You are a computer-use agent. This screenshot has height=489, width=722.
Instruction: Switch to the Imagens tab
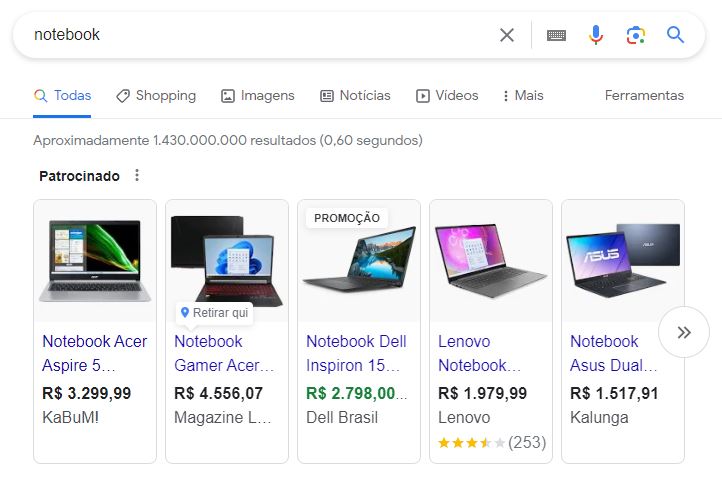click(x=257, y=95)
